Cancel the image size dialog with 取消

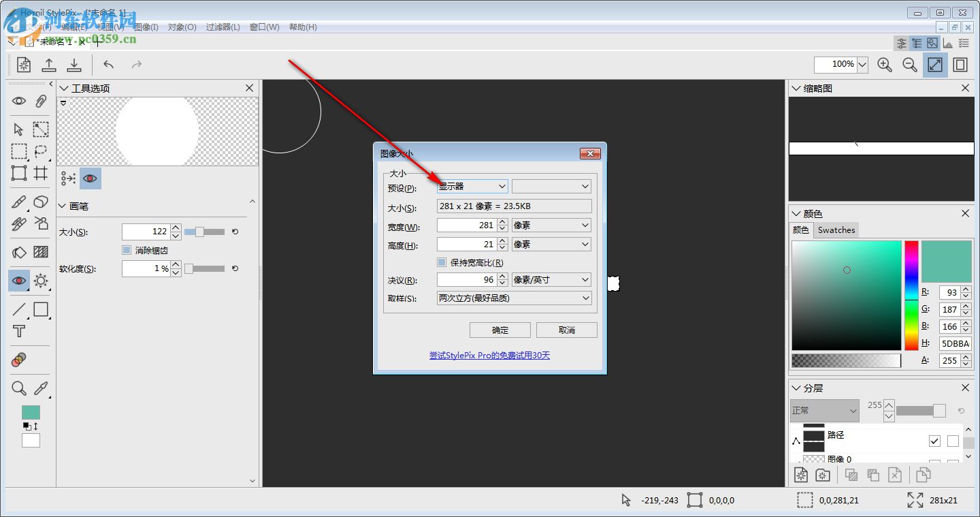(567, 330)
